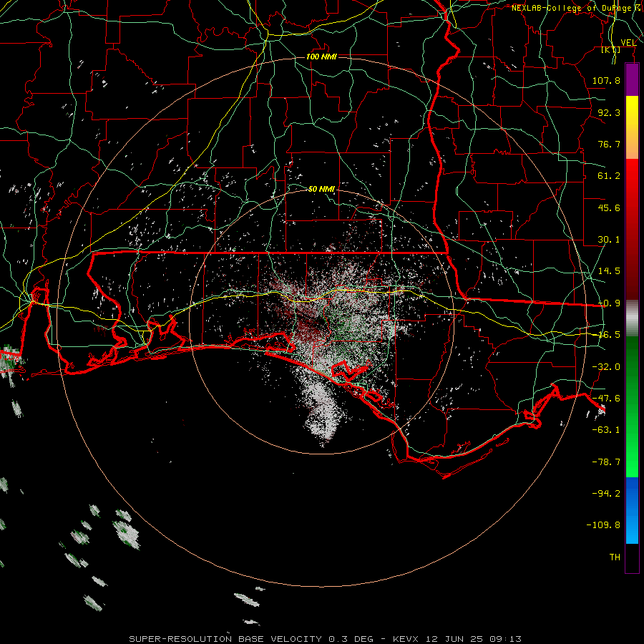Click the 14.5 value on velocity scale
644x644 pixels.
(x=609, y=271)
